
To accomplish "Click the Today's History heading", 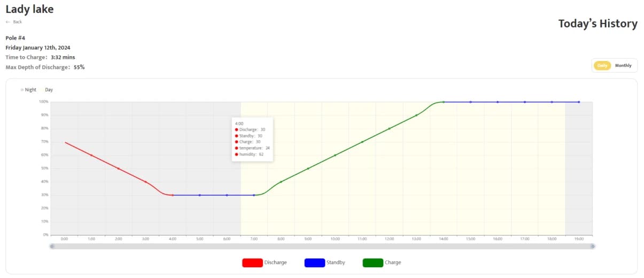I will click(598, 24).
